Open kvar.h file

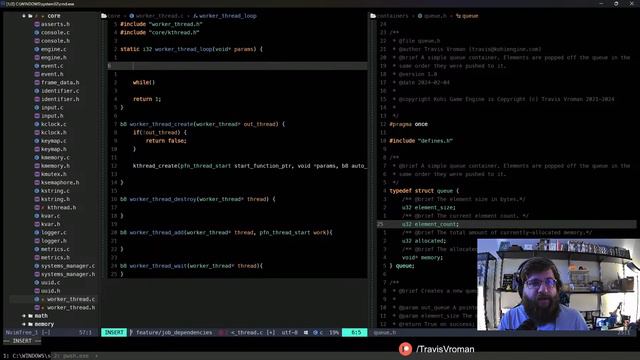tap(50, 224)
